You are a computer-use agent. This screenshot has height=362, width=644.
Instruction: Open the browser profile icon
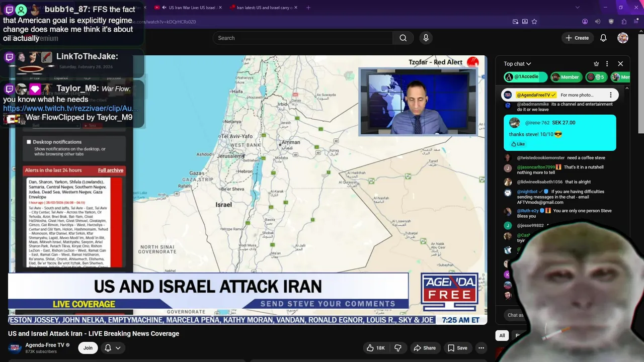[585, 22]
